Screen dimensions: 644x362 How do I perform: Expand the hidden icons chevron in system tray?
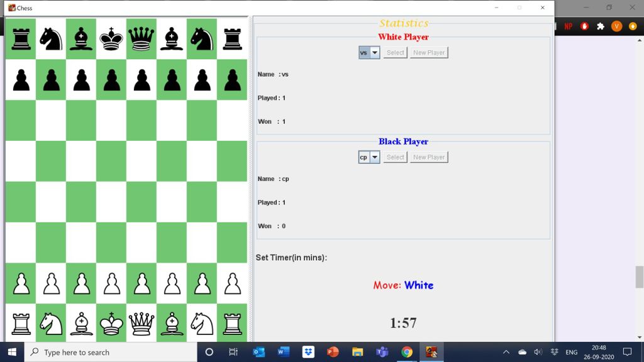click(505, 352)
